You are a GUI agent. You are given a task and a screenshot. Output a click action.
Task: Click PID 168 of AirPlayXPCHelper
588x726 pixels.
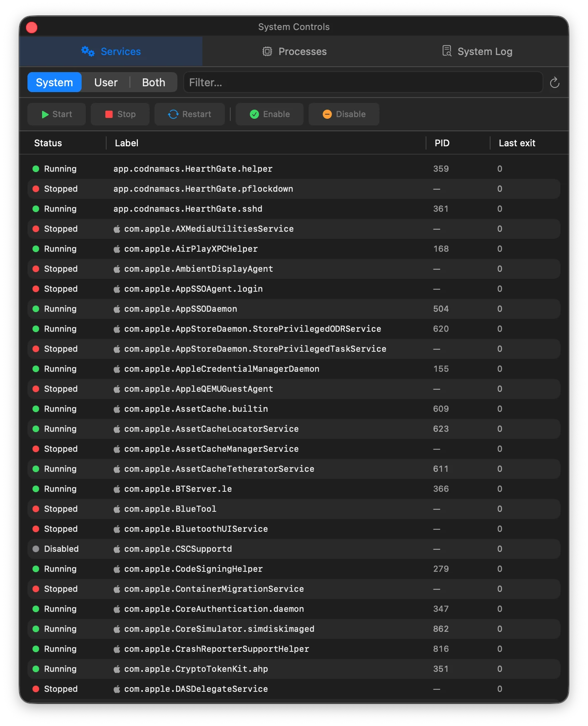tap(441, 249)
